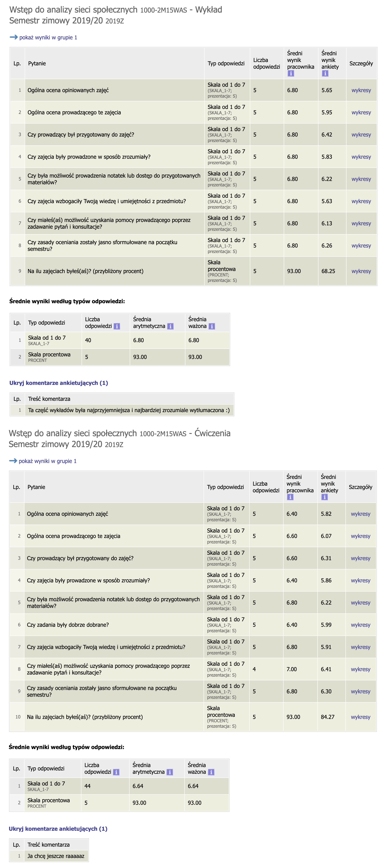Open wykresy for 'Czy zadania były dobrze dobrane?'
The height and width of the screenshot is (868, 385).
click(361, 625)
